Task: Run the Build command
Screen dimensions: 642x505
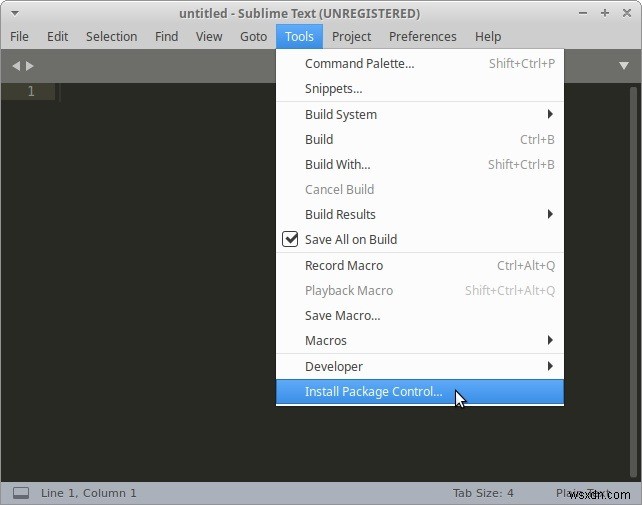Action: (x=420, y=139)
